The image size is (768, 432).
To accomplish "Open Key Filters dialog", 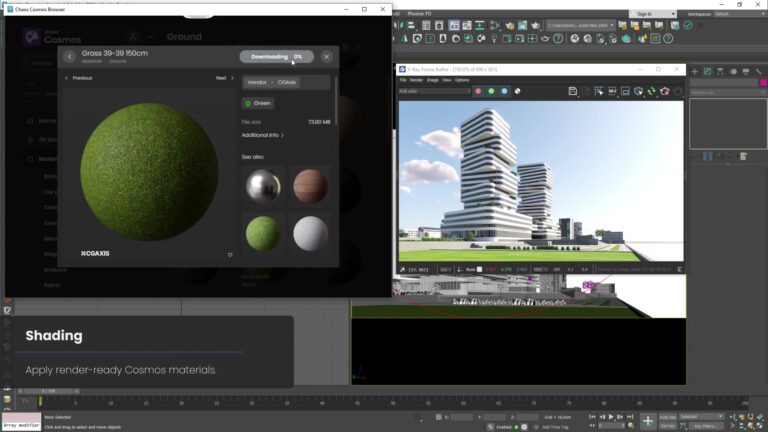I will tap(706, 426).
